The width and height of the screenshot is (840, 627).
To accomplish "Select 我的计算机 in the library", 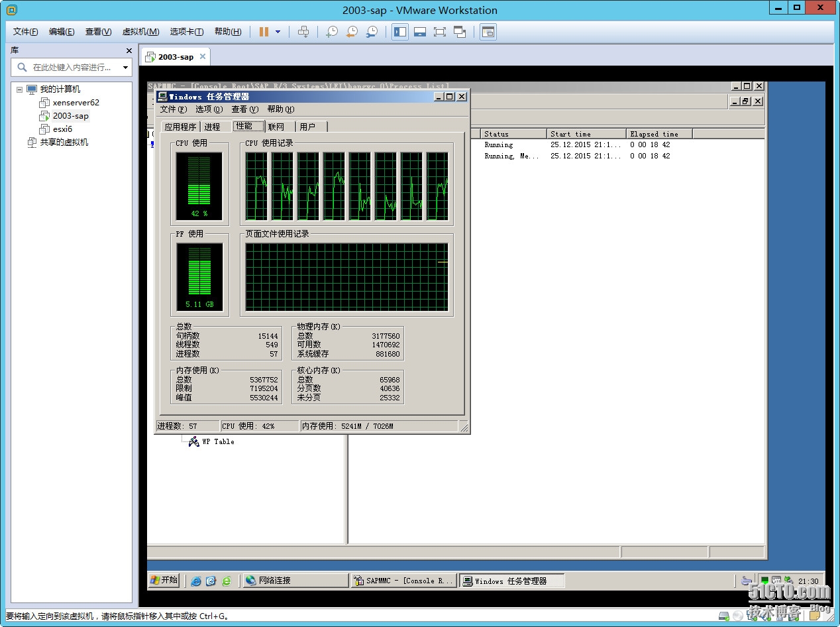I will [60, 89].
